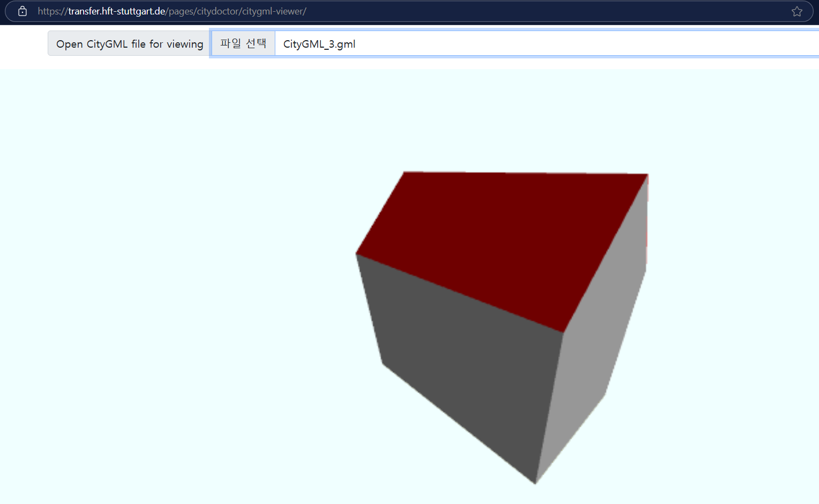Click the CityGML_3.gml file name text
Screen dimensions: 819x504
319,44
